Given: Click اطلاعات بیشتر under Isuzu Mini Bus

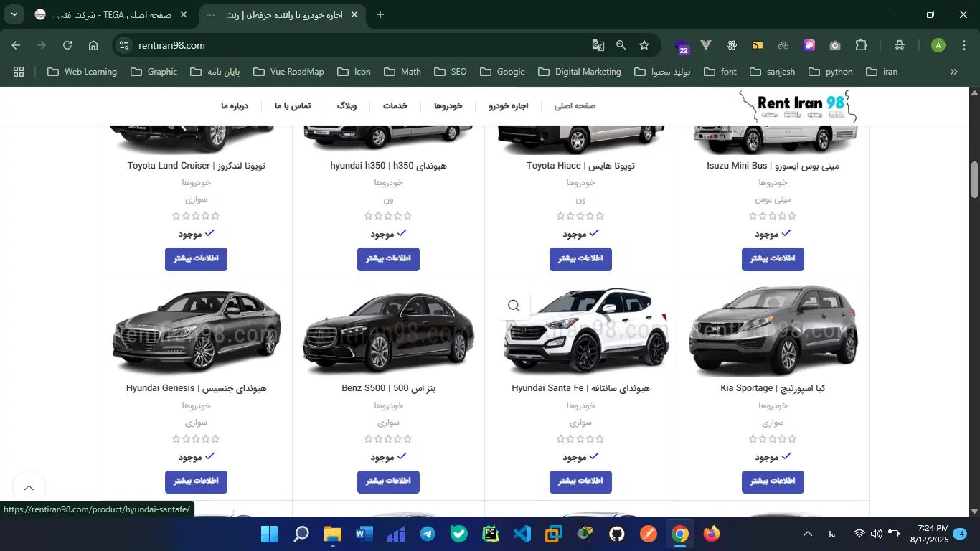Looking at the screenshot, I should click(773, 259).
